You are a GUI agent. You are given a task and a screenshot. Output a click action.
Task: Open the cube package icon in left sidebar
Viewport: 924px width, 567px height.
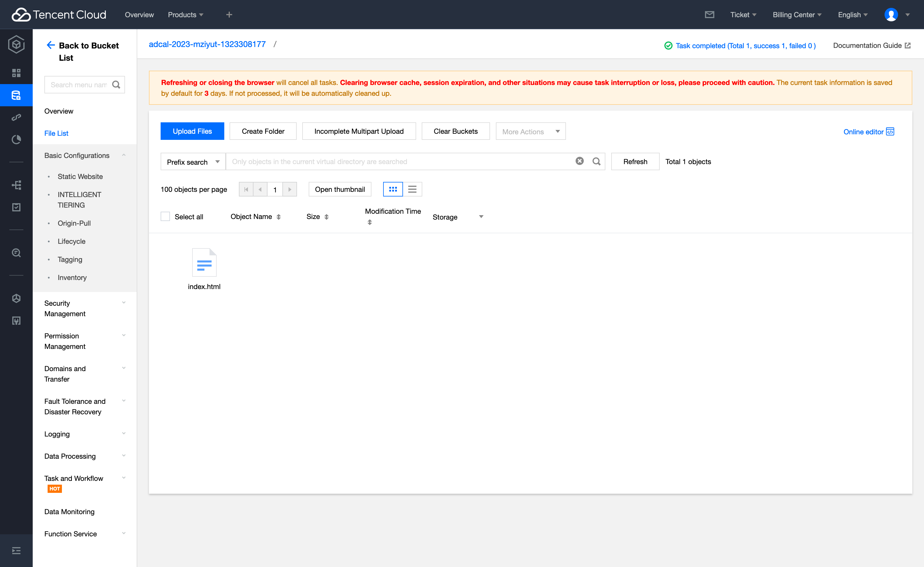16,298
